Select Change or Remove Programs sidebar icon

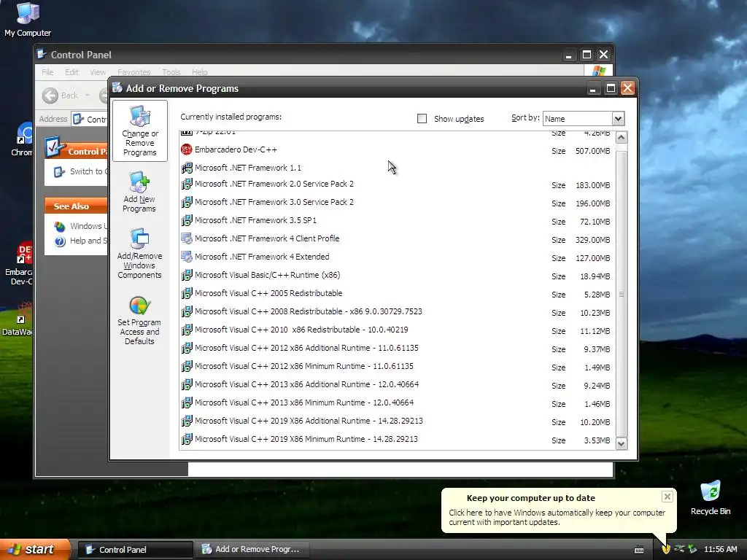coord(139,131)
